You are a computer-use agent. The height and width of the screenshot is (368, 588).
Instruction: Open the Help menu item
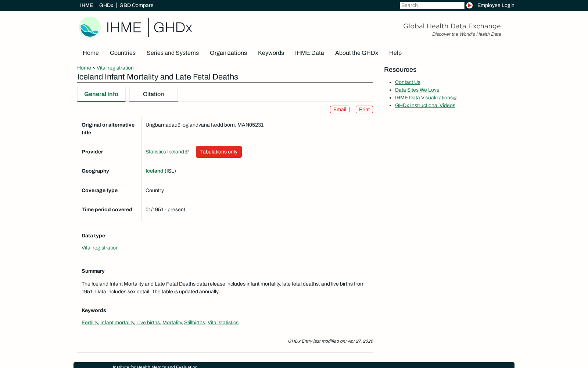(395, 53)
